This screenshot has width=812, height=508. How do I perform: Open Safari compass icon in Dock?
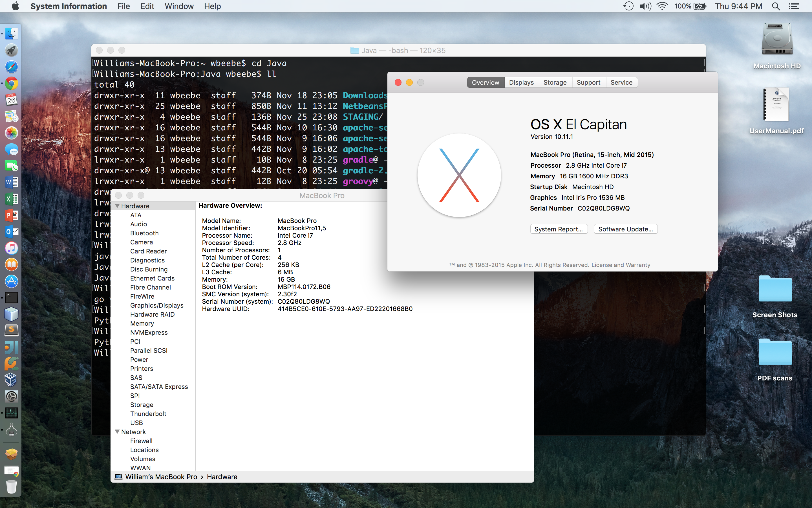[11, 67]
